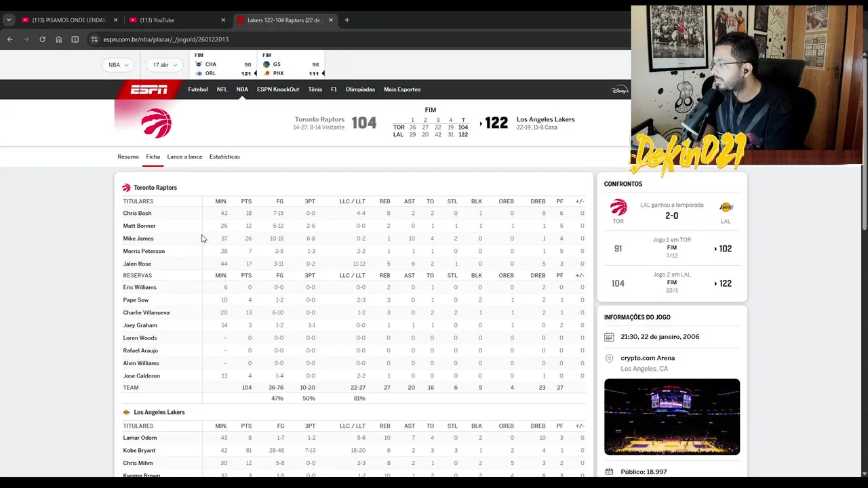Open the NBA league dropdown
The width and height of the screenshot is (868, 488).
tap(118, 65)
